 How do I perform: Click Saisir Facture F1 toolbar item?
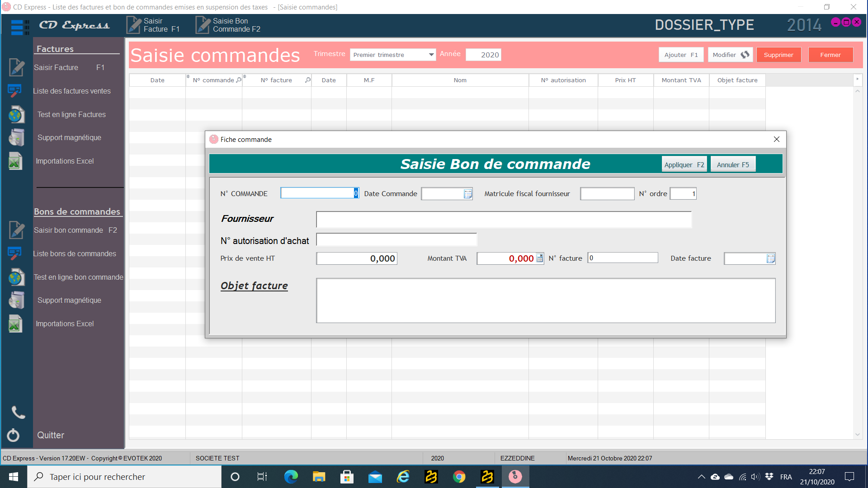154,25
